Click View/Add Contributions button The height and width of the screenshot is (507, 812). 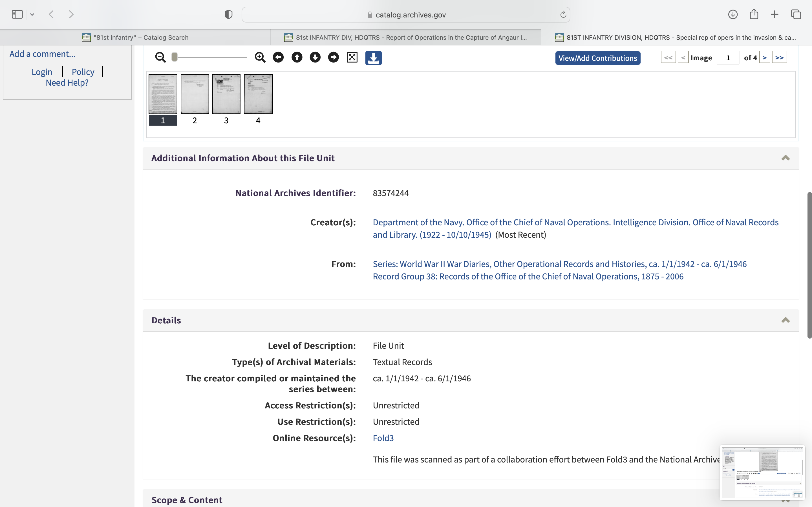pos(598,58)
